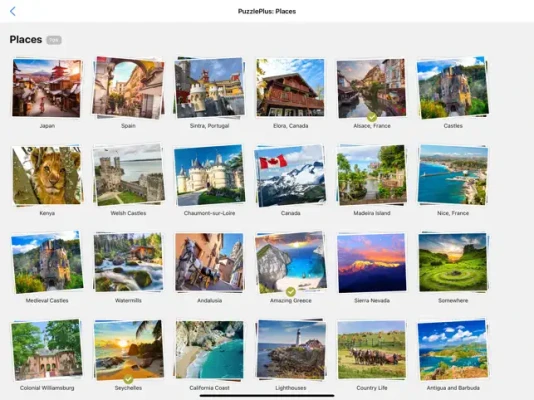Click the Colonial Williamsburg label
The height and width of the screenshot is (400, 534).
[47, 388]
